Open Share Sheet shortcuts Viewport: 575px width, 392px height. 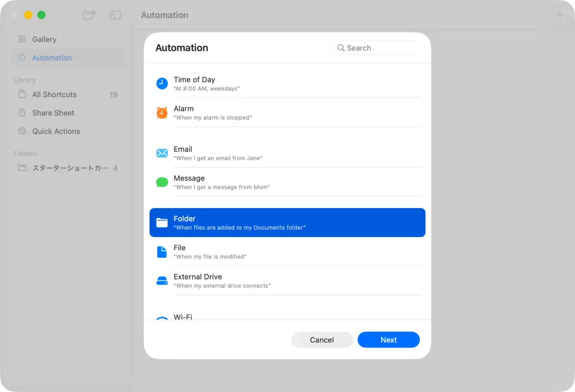click(x=53, y=113)
